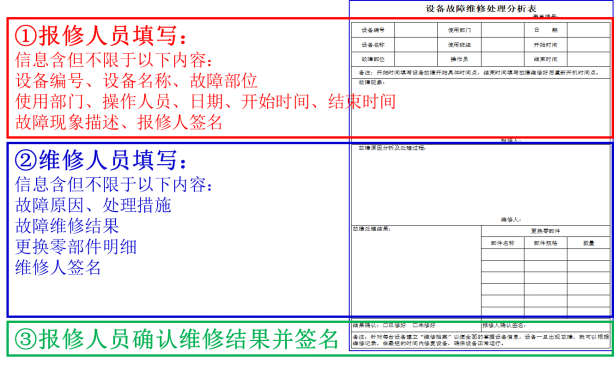Screen dimensions: 615x366
Task: Select the 部件规格 column header
Action: point(546,243)
